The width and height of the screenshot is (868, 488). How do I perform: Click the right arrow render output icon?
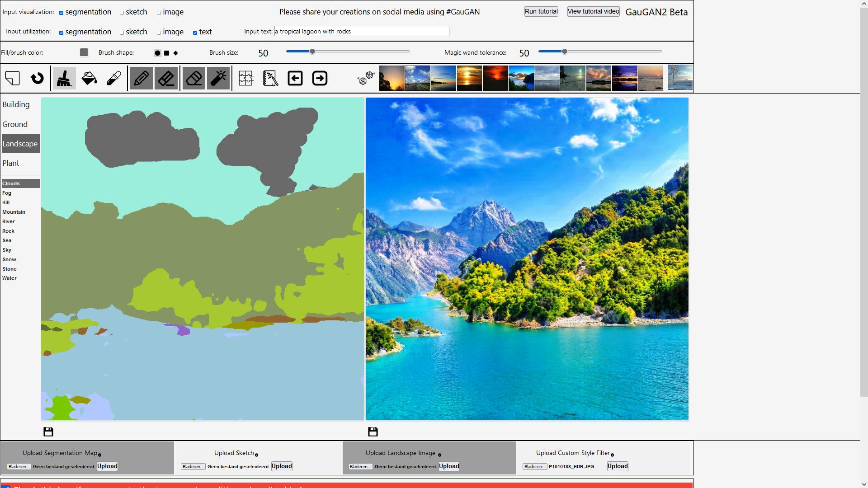320,78
